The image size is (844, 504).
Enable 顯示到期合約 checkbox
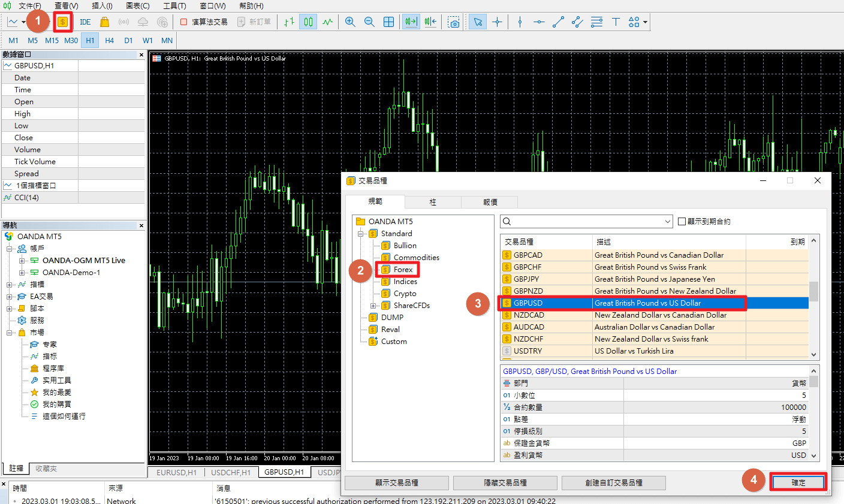[x=682, y=222]
